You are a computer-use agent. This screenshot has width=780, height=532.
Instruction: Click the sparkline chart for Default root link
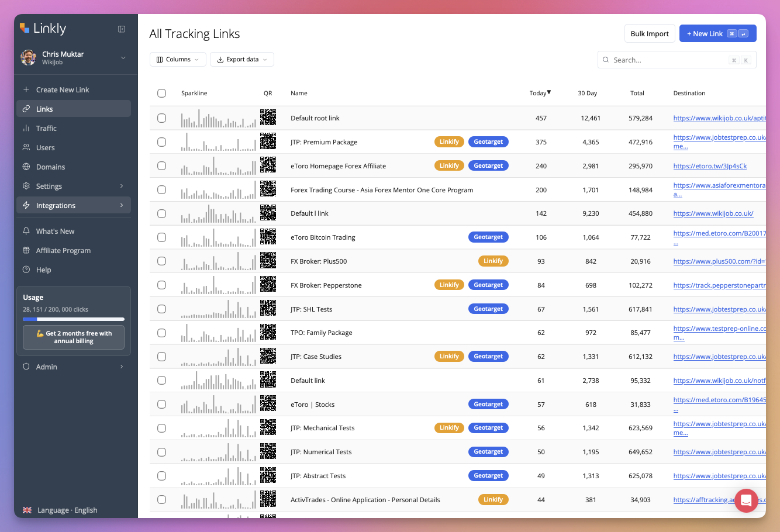point(218,118)
